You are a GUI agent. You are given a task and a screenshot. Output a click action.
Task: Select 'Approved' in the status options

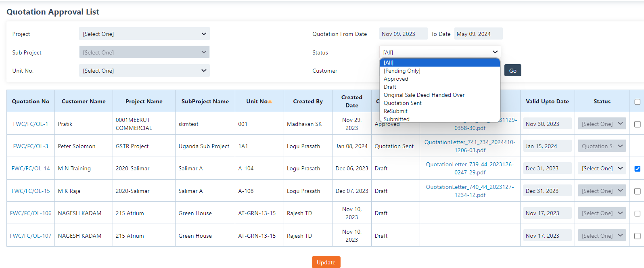[396, 79]
